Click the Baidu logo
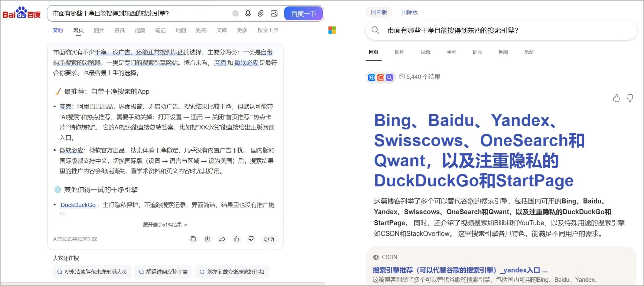644x286 pixels. tap(21, 13)
